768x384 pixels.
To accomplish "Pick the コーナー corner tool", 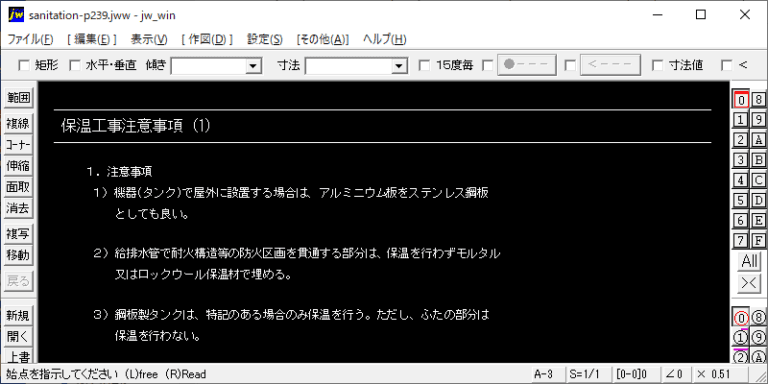I will click(x=18, y=145).
